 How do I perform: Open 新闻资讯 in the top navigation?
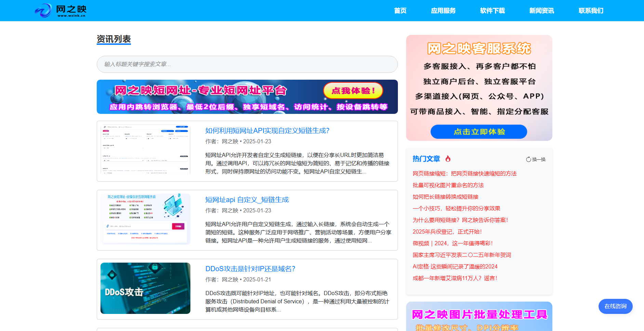tap(542, 11)
